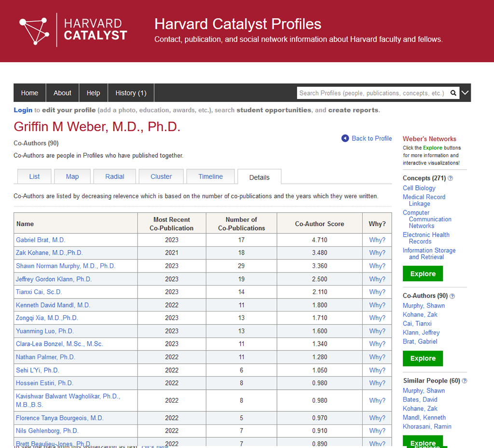Open the Help menu item
The height and width of the screenshot is (448, 494).
tap(93, 93)
